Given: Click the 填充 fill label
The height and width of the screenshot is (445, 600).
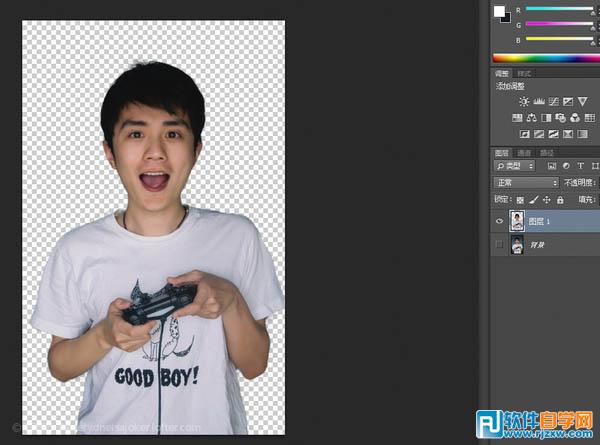Looking at the screenshot, I should [587, 199].
